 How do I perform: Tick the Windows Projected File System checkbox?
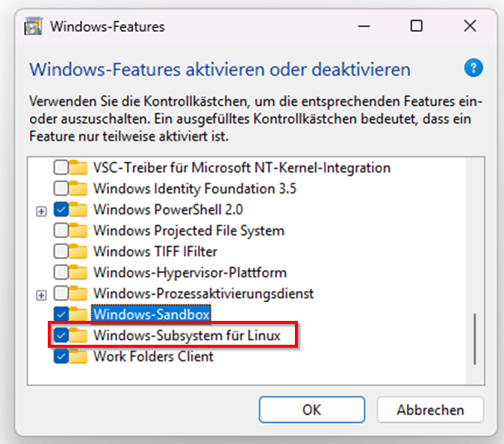coord(60,231)
